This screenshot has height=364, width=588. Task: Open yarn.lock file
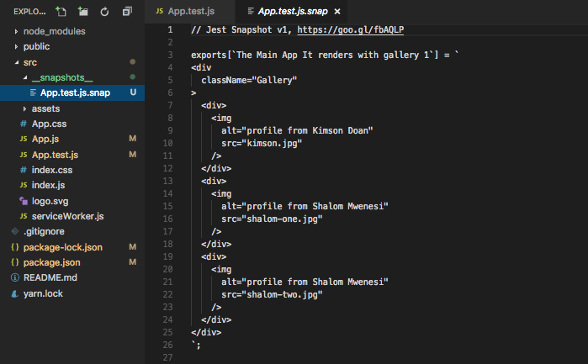(x=43, y=293)
